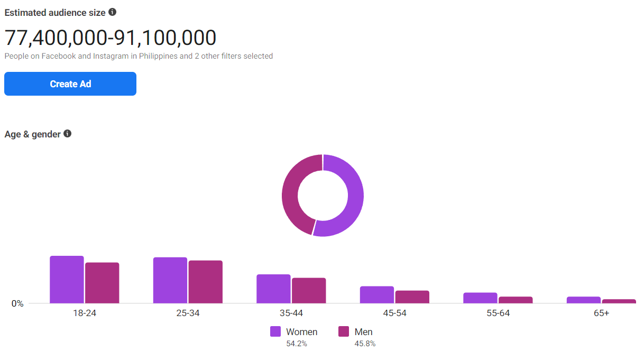644x361 pixels.
Task: Click the Age & gender heading
Action: click(33, 134)
